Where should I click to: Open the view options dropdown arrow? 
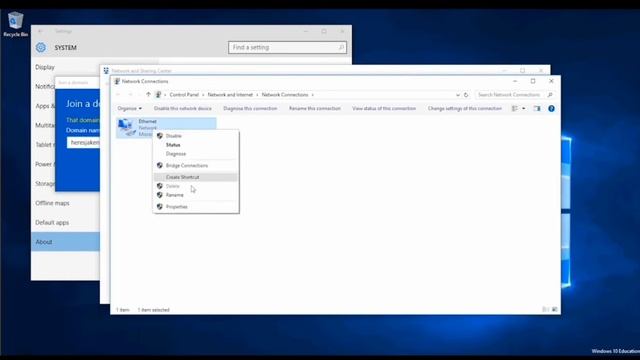pyautogui.click(x=524, y=109)
